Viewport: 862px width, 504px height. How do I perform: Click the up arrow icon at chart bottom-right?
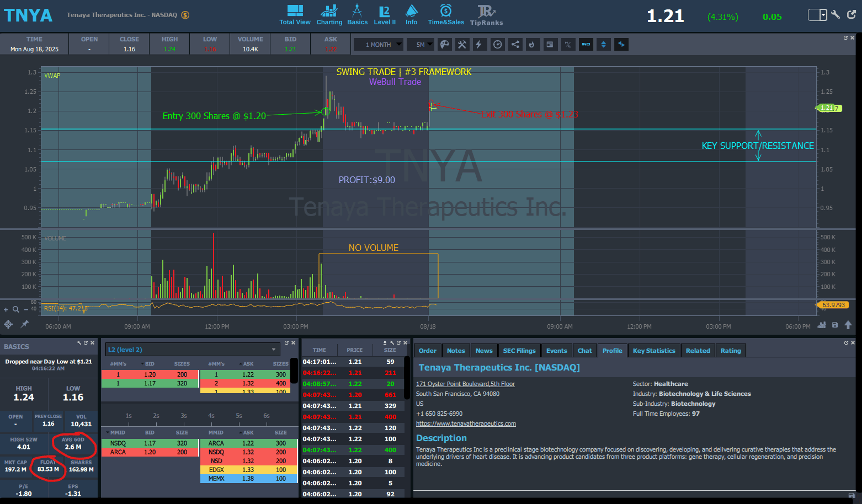tap(848, 325)
